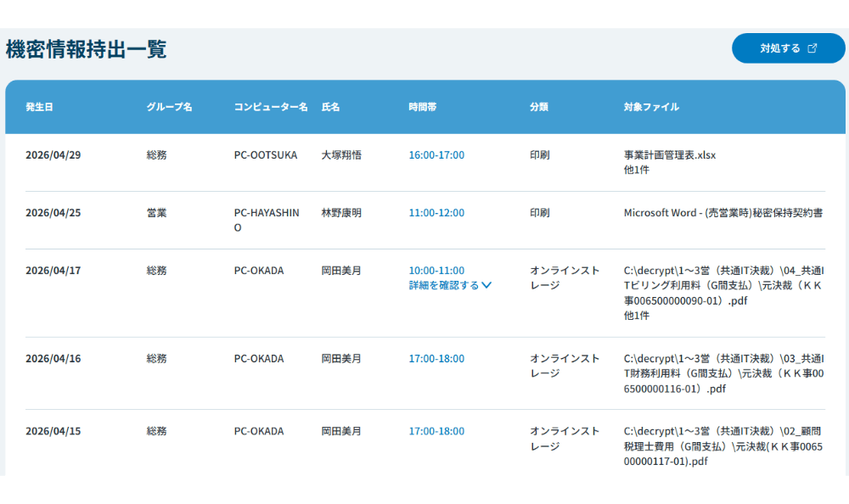
Task: Click 印刷 in the 林野康明 row
Action: pyautogui.click(x=539, y=213)
